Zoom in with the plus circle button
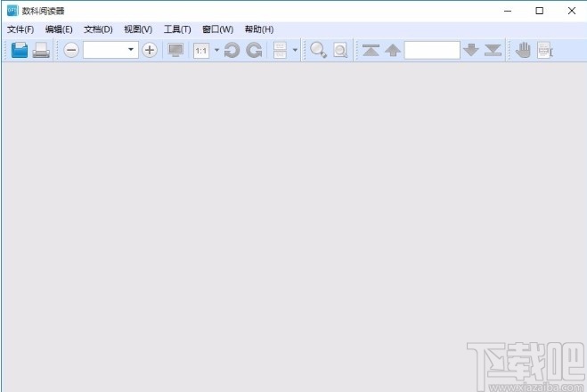The image size is (587, 392). coord(150,50)
